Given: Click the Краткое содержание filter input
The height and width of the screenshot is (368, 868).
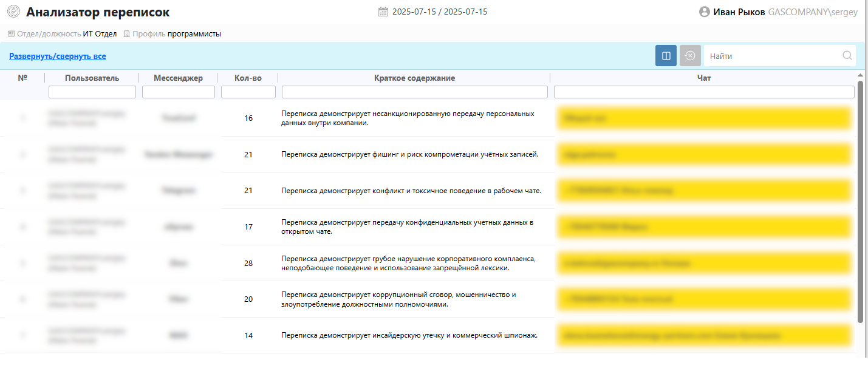Looking at the screenshot, I should 414,92.
